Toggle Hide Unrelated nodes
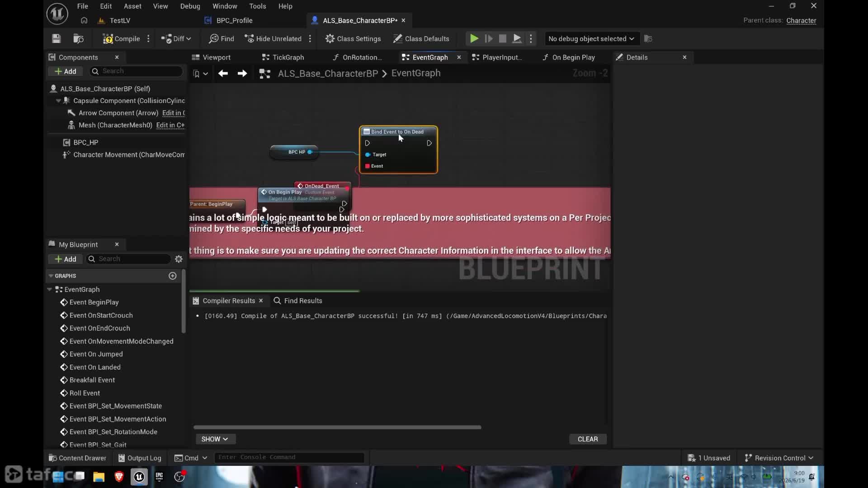This screenshot has height=488, width=868. point(273,39)
